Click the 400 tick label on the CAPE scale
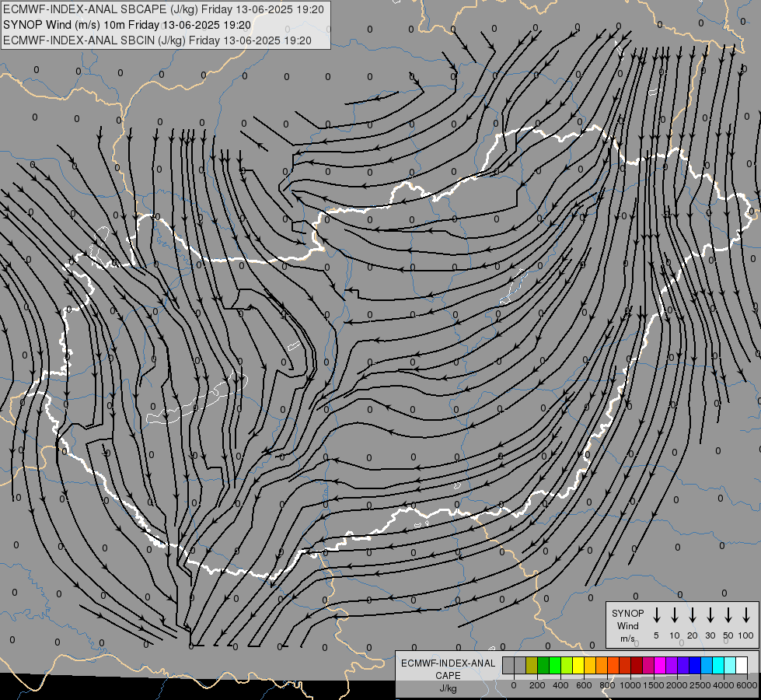 (x=560, y=685)
